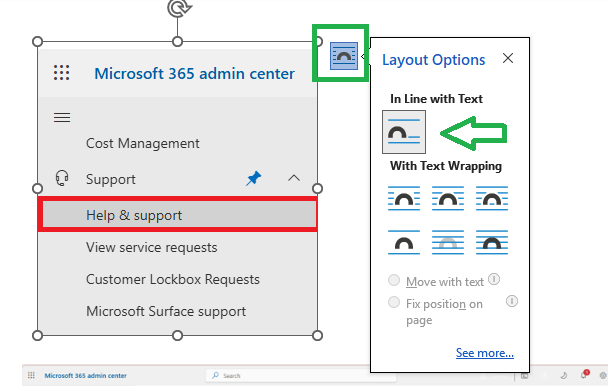Click the top-left corner handle of the picture

(x=38, y=42)
